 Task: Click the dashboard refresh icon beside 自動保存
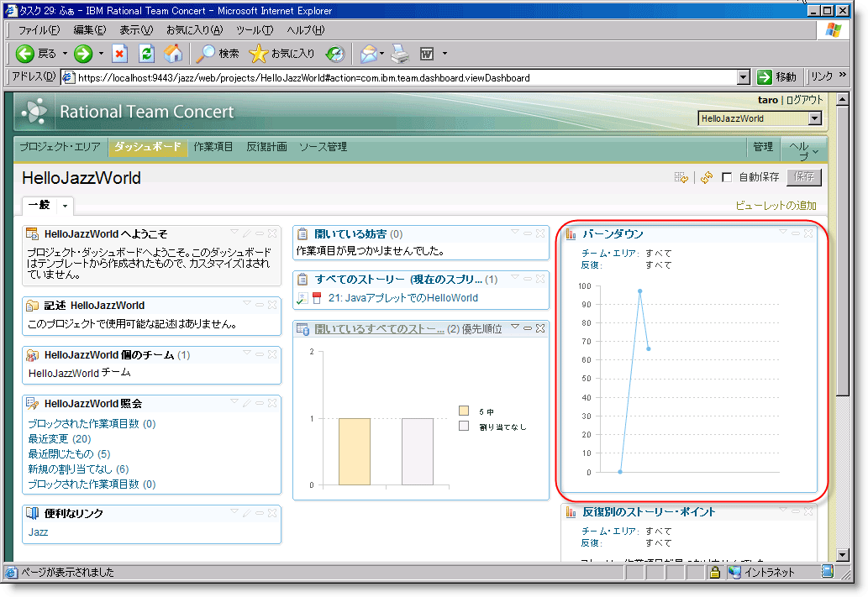(707, 177)
